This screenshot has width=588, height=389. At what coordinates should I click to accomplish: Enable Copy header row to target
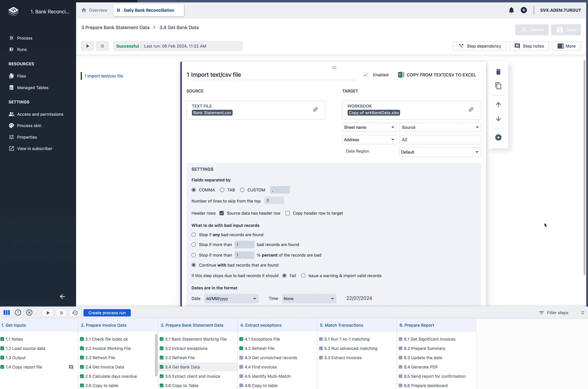click(288, 213)
